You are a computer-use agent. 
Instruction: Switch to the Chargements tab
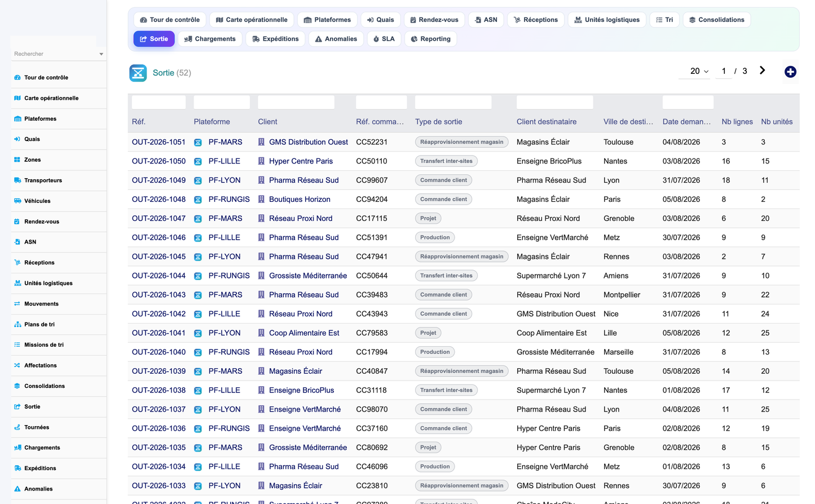210,39
